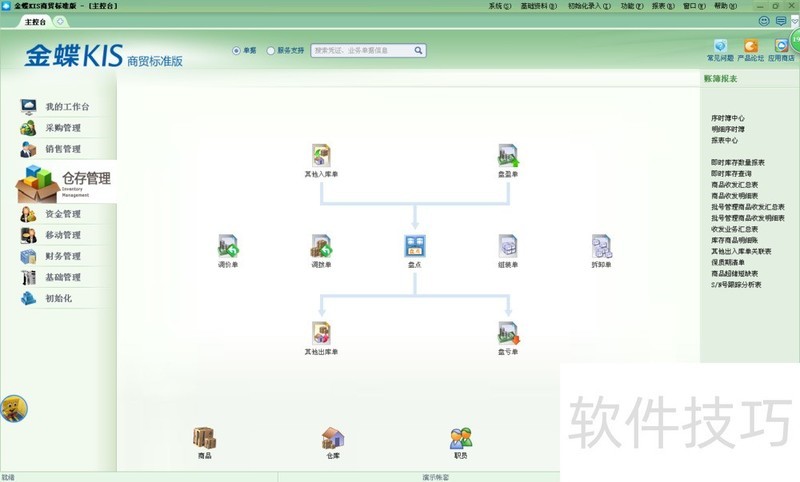Open the 其他出入库单关联表 link
Screen dimensions: 800x482
coord(741,251)
